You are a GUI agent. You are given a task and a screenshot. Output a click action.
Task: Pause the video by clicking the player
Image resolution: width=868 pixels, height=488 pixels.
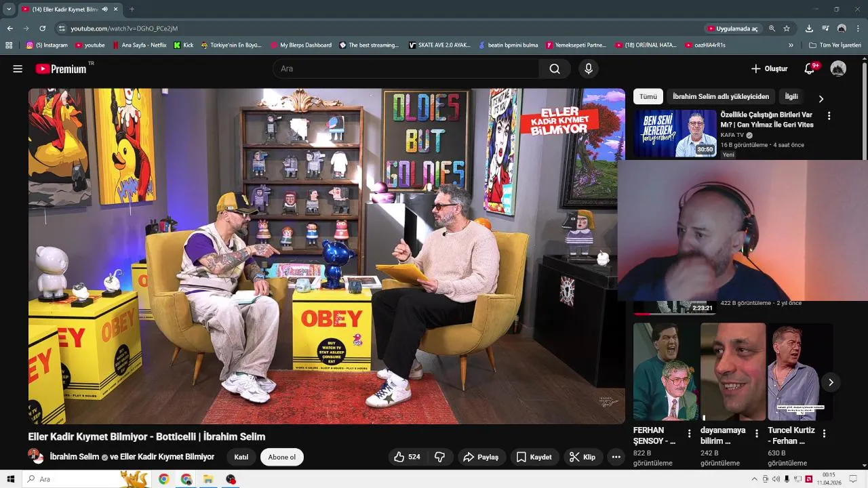(326, 256)
